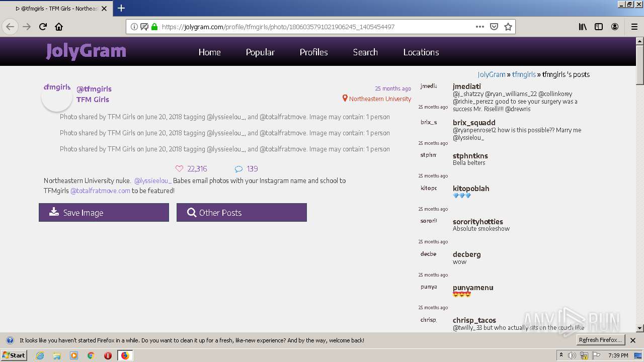Open Northeastern University location link
644x362 pixels.
tap(377, 99)
